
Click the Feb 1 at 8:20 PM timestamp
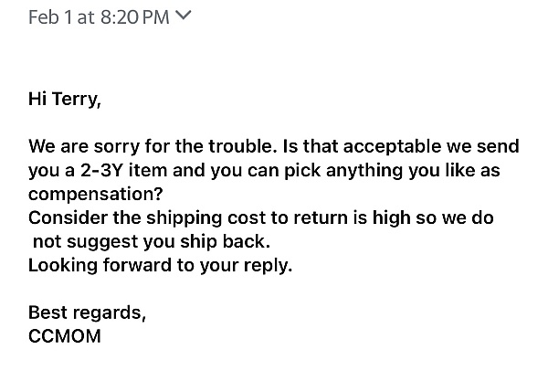point(99,17)
